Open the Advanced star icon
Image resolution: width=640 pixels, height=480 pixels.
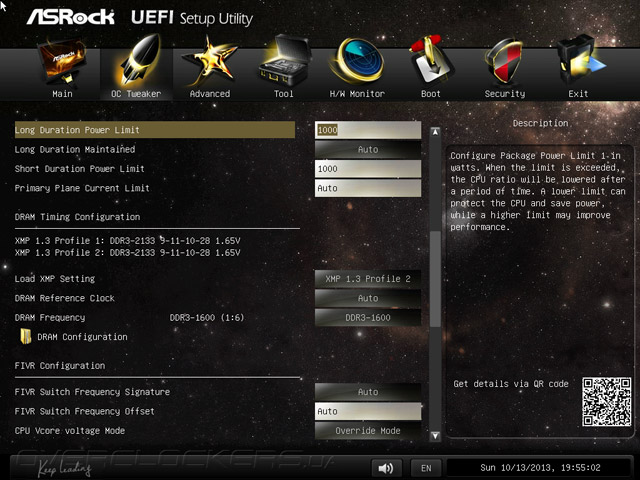click(209, 61)
